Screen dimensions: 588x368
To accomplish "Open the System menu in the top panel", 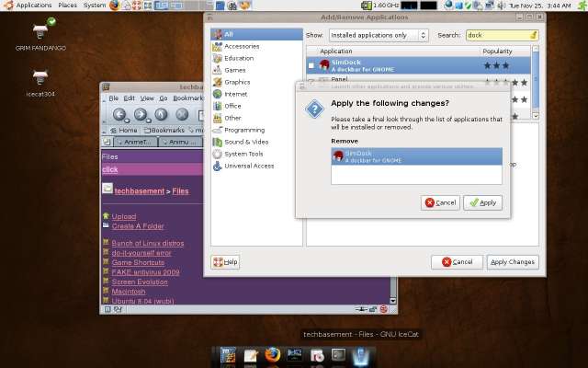I will click(95, 6).
